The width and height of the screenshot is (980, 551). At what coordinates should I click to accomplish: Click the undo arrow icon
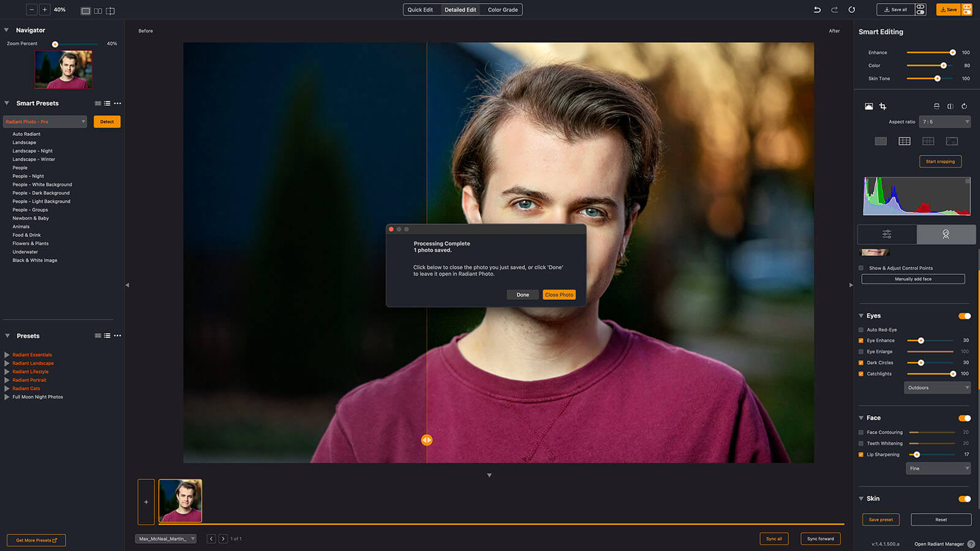click(817, 10)
